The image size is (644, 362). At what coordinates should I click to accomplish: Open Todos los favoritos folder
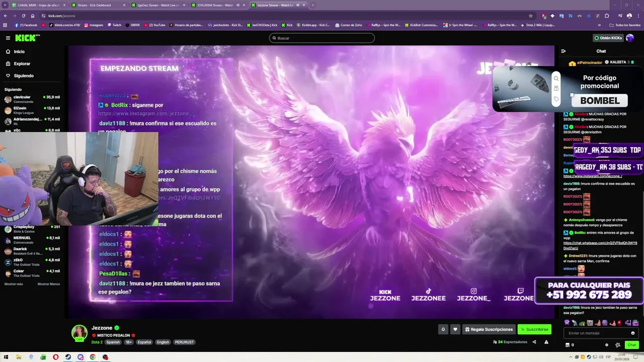[625, 25]
